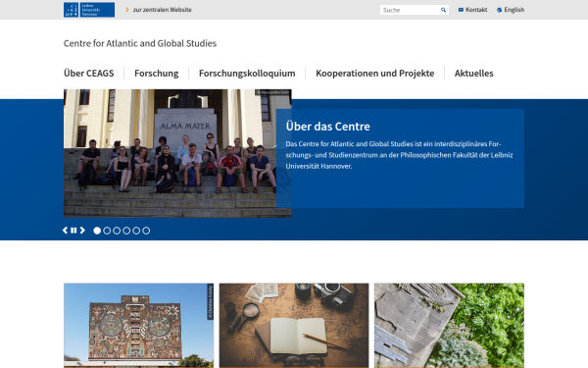Open the mosaic library building image card

click(x=139, y=326)
